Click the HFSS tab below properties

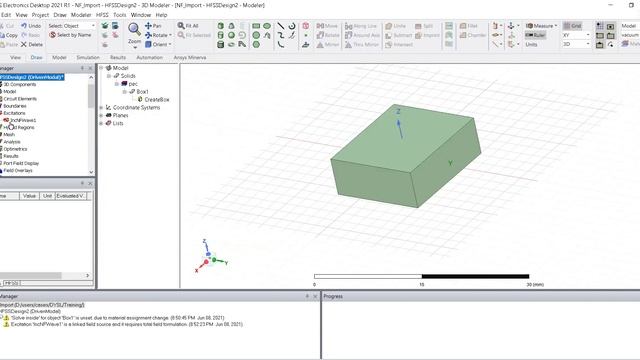pos(11,283)
